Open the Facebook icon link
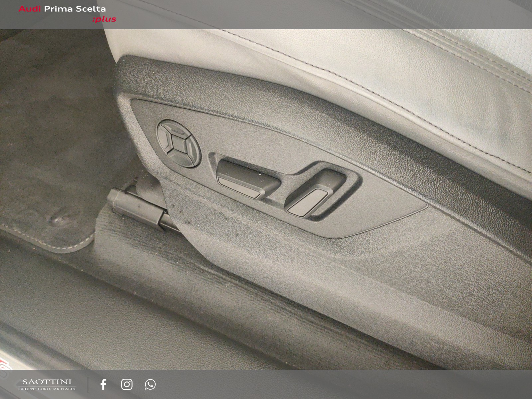 coord(103,384)
